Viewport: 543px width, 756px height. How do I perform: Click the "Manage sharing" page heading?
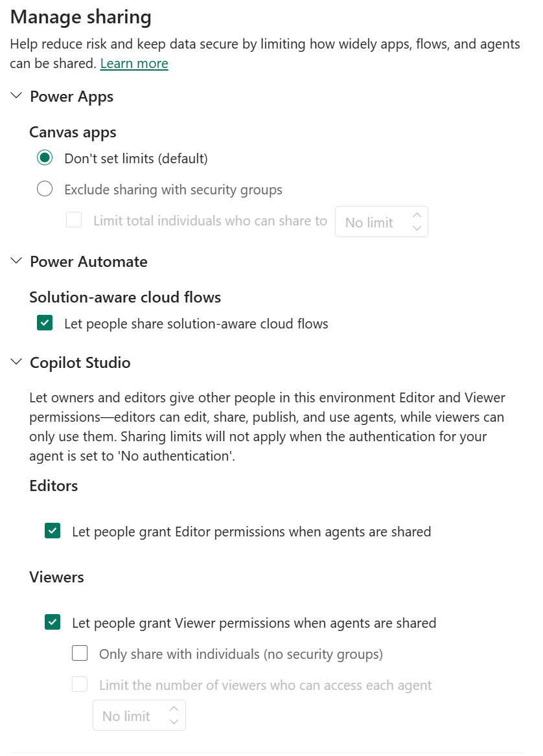[x=80, y=17]
